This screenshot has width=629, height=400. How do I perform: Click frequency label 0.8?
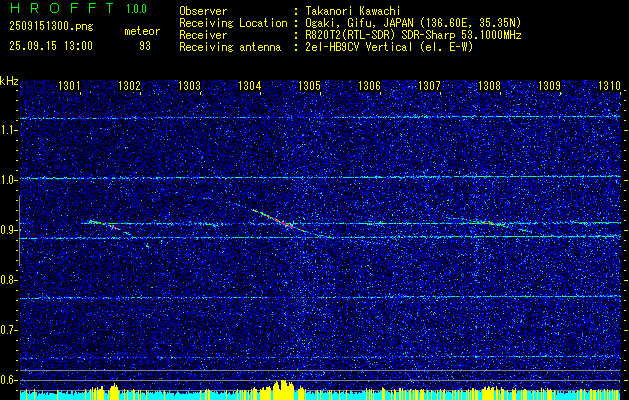click(7, 280)
